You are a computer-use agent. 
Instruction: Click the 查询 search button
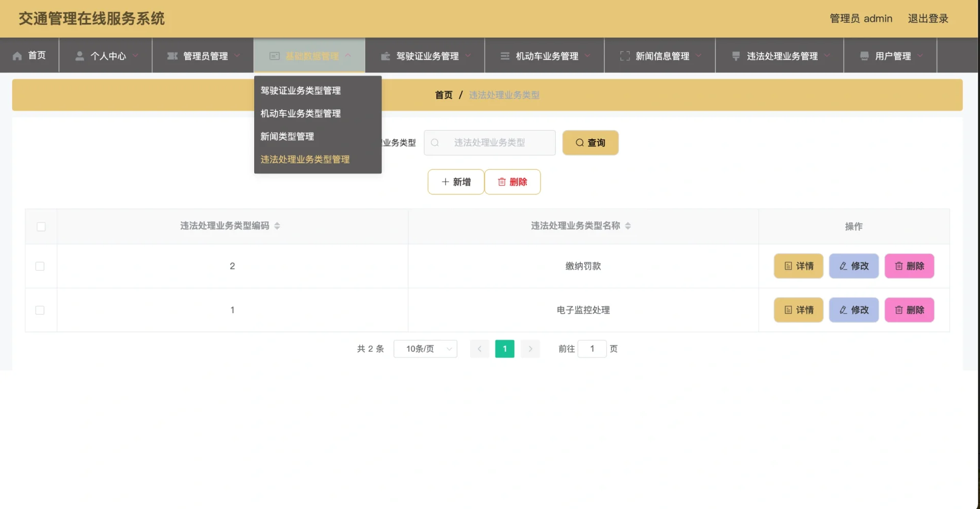tap(590, 143)
